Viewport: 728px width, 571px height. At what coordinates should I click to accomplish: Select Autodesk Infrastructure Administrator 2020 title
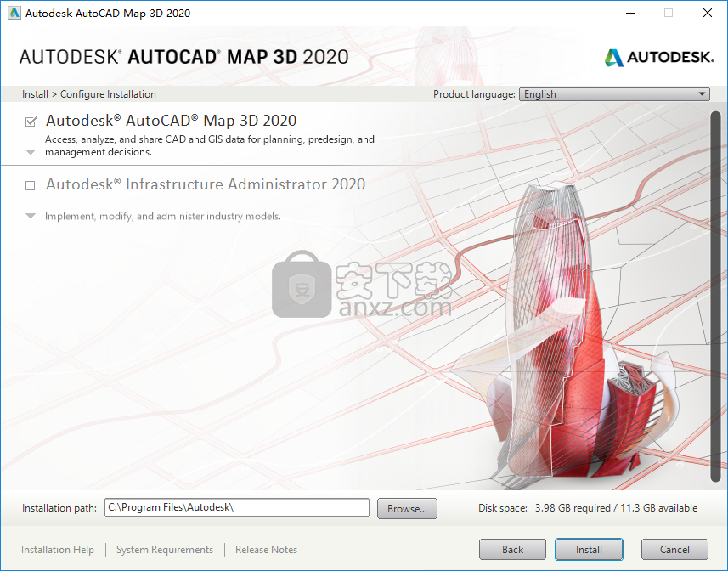point(206,184)
